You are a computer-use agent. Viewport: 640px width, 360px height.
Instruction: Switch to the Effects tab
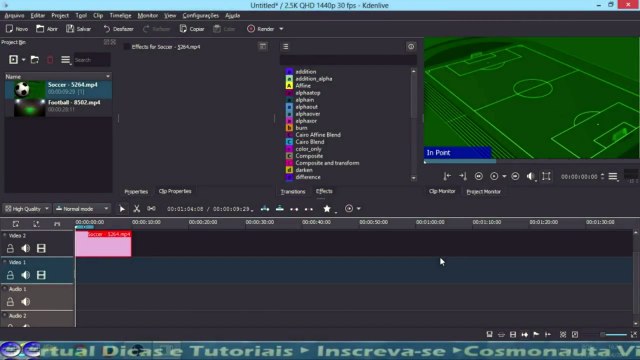[x=324, y=191]
